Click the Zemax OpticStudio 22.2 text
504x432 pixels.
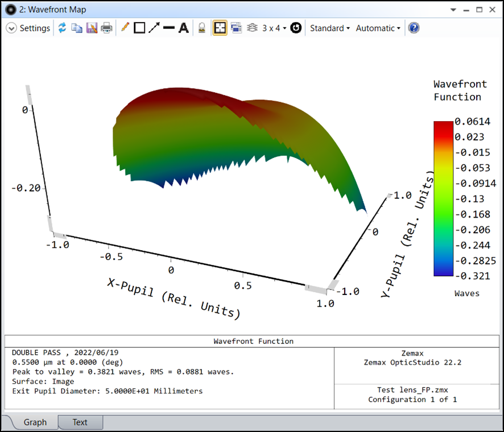click(x=412, y=363)
